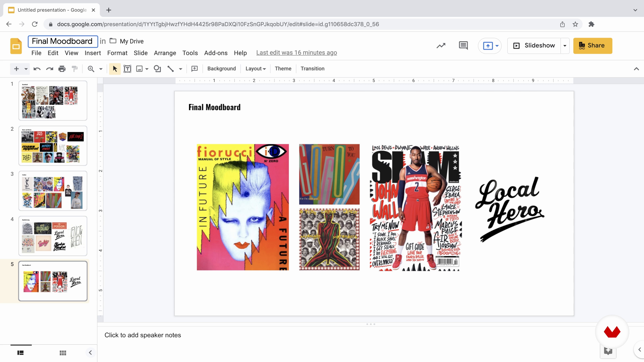Click the Paint format roller icon
Image resolution: width=644 pixels, height=362 pixels.
click(74, 69)
